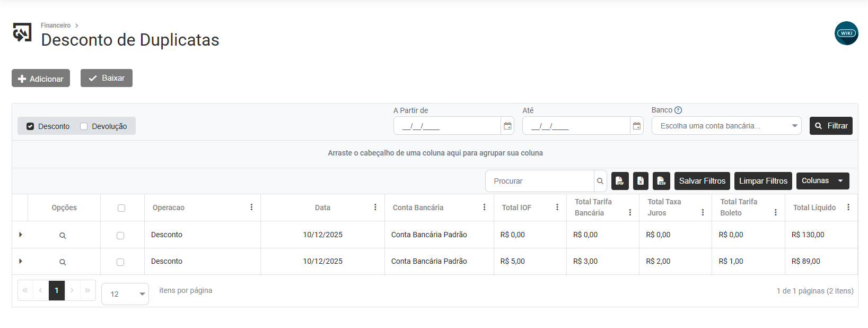
Task: Click the Adicionar button
Action: [41, 79]
